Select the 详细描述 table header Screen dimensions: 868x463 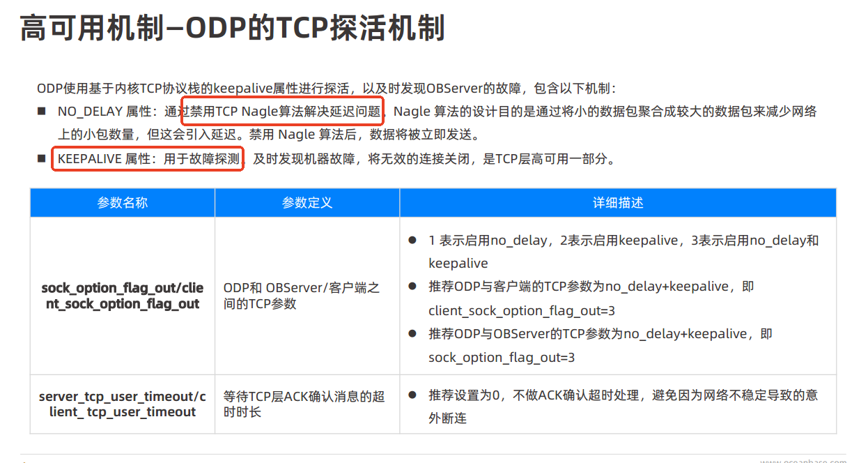pyautogui.click(x=617, y=203)
